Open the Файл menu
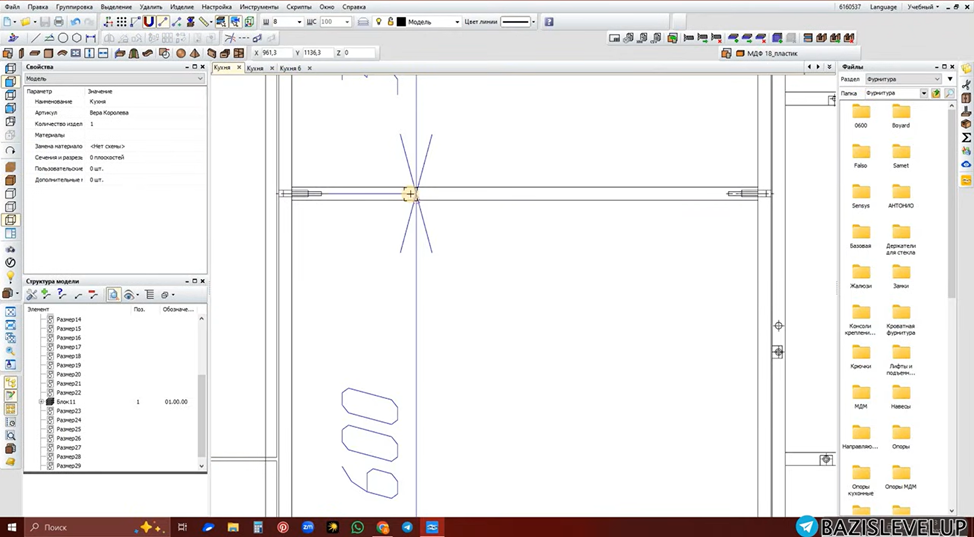 pos(11,7)
